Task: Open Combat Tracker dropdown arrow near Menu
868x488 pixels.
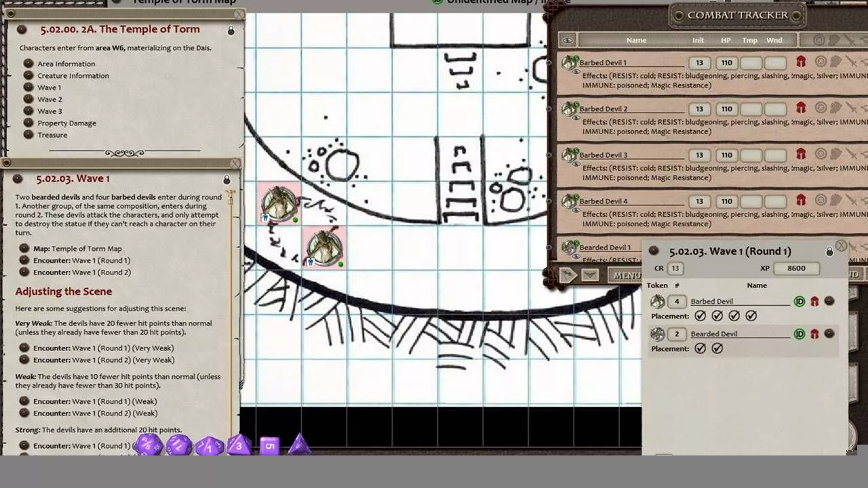Action: (589, 274)
